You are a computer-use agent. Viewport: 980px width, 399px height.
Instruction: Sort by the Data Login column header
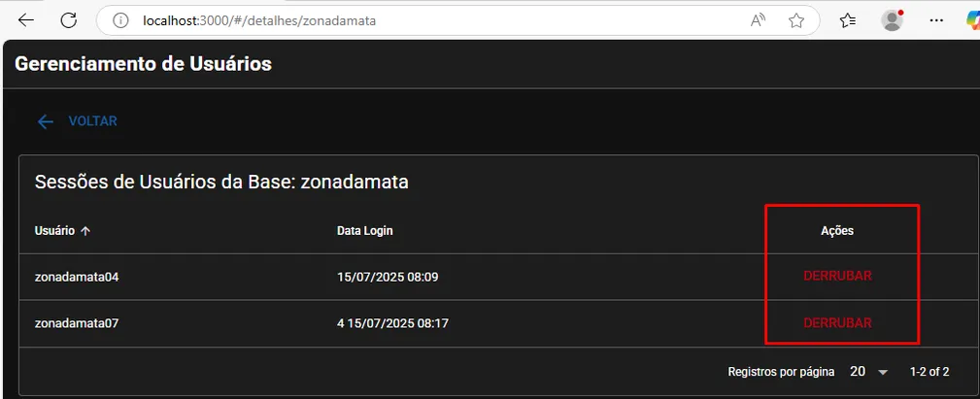(x=364, y=231)
